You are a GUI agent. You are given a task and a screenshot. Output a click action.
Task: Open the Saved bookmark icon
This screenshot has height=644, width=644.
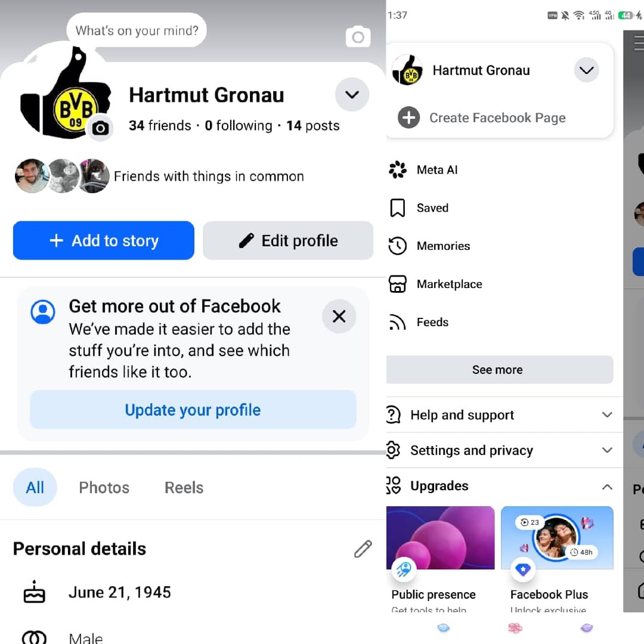pyautogui.click(x=397, y=208)
